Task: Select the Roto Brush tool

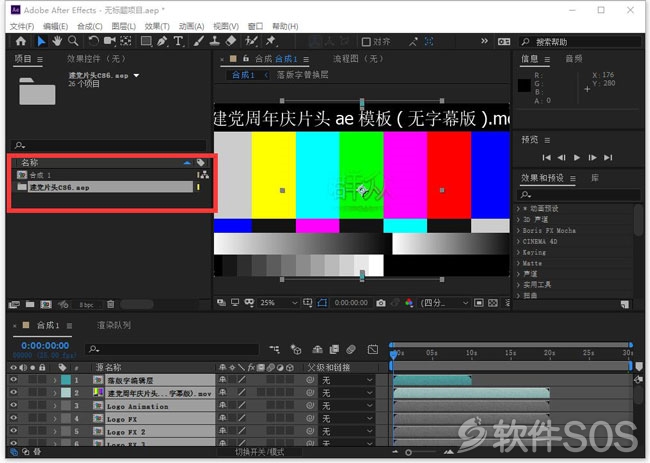Action: [x=251, y=41]
